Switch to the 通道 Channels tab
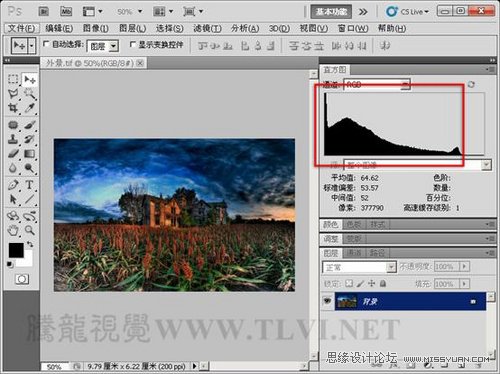 pos(354,253)
